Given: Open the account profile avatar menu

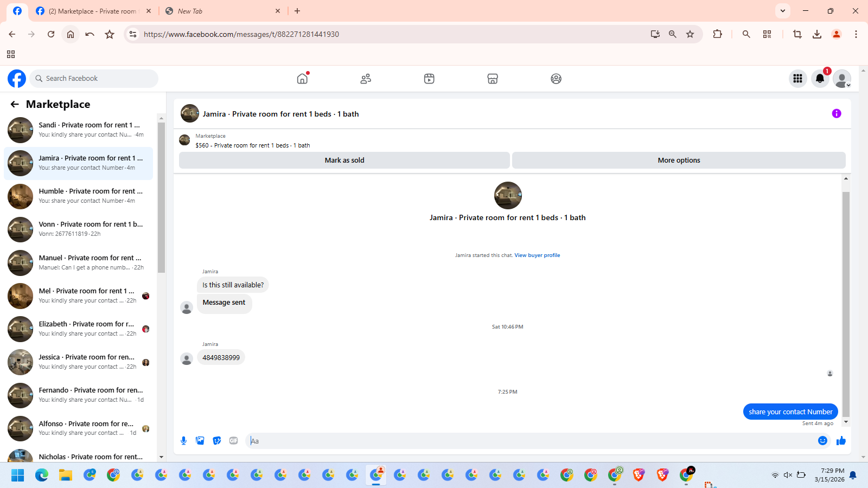Looking at the screenshot, I should click(x=842, y=79).
